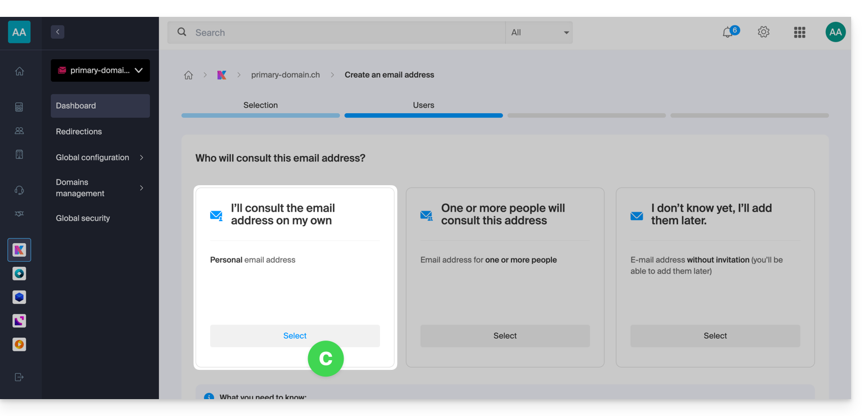Click the home icon in the left rail
The image size is (868, 416).
click(x=19, y=71)
